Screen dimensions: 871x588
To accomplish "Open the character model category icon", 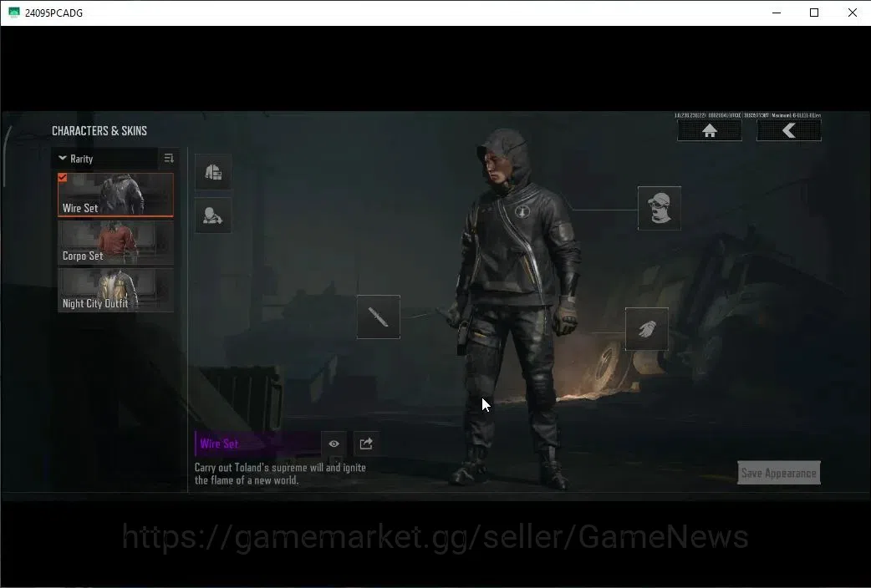I will tap(213, 215).
